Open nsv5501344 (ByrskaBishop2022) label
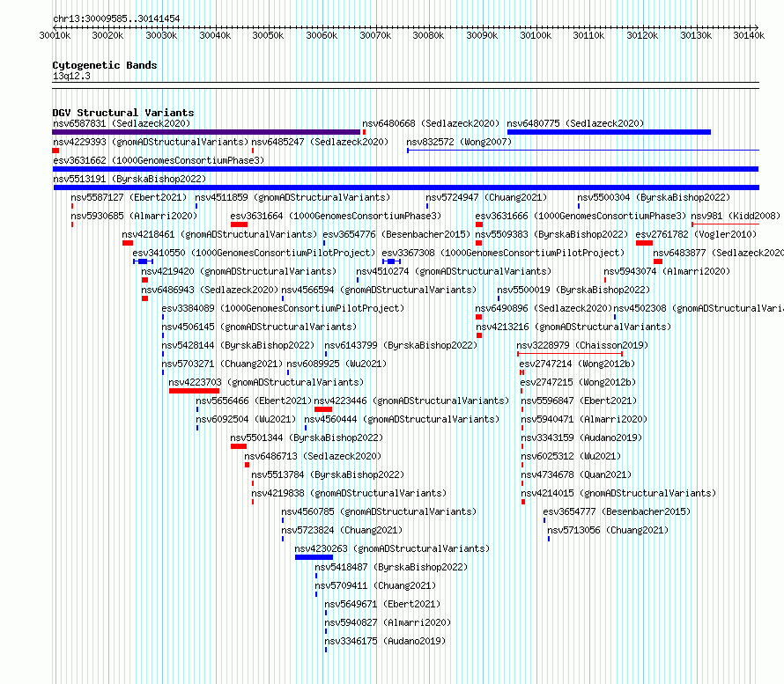The image size is (784, 684). pyautogui.click(x=307, y=438)
